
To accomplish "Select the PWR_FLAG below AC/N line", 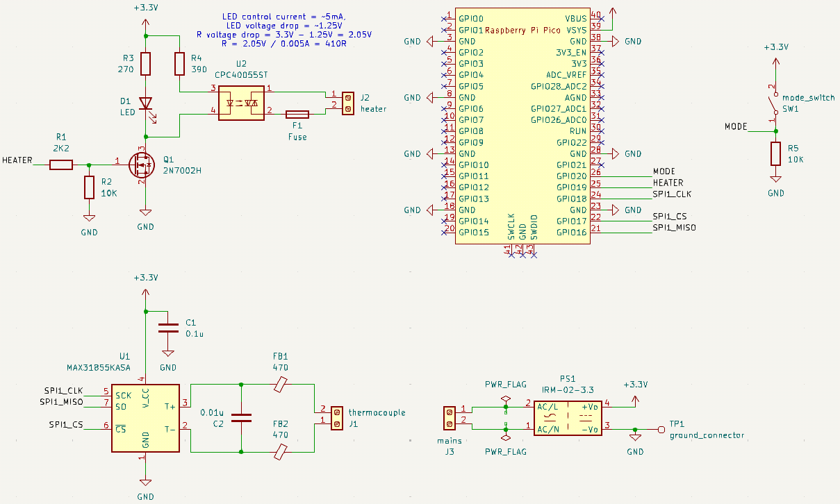I will 506,439.
